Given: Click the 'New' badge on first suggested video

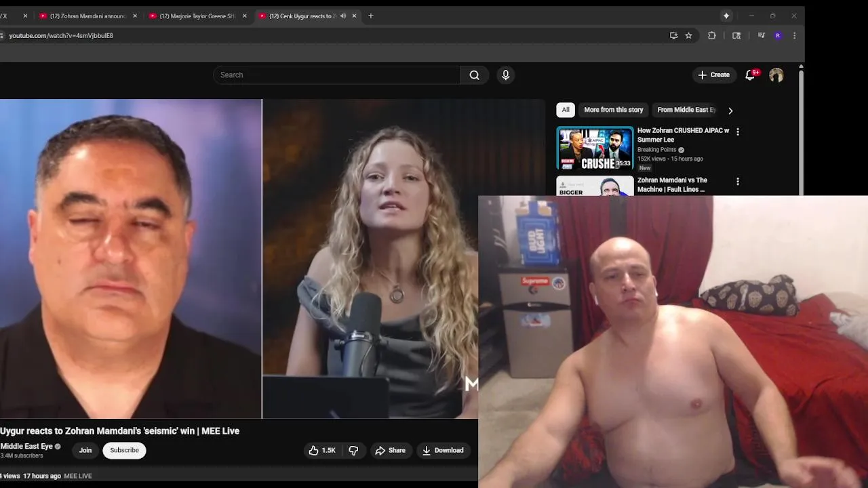Looking at the screenshot, I should [x=645, y=167].
